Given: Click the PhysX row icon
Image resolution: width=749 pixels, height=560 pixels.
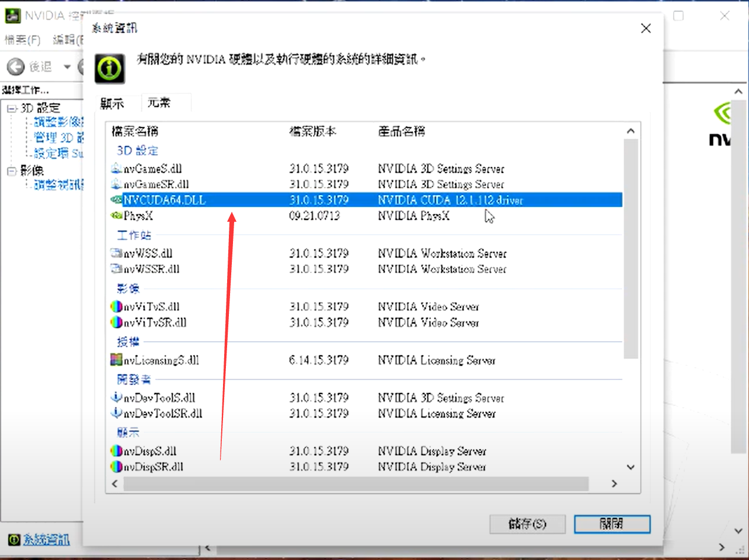Looking at the screenshot, I should pyautogui.click(x=116, y=216).
